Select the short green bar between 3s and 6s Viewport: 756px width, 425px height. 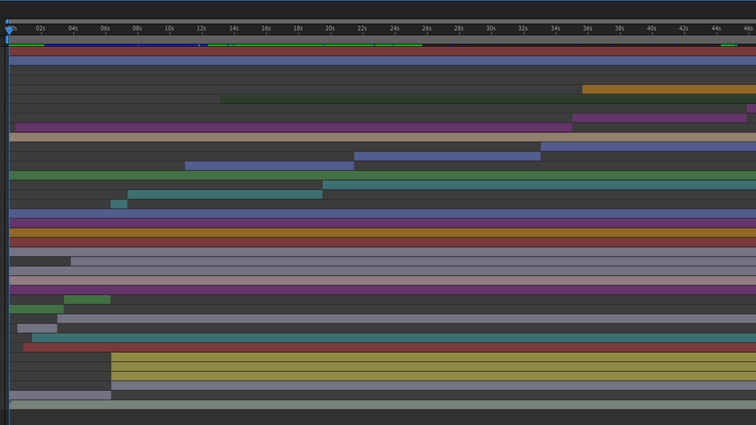87,300
